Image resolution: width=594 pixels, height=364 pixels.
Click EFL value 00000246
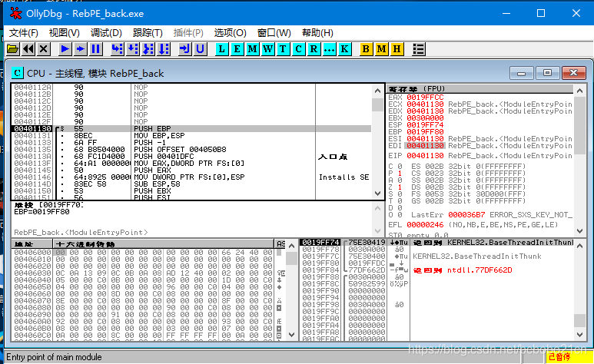coord(425,225)
